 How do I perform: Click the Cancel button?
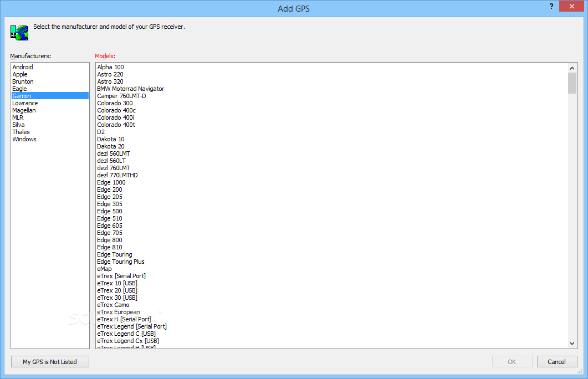pyautogui.click(x=556, y=362)
